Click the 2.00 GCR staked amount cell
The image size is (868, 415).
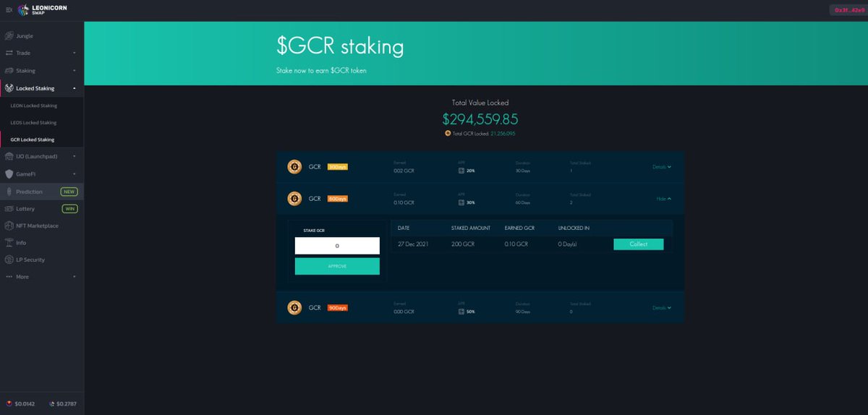coord(463,244)
